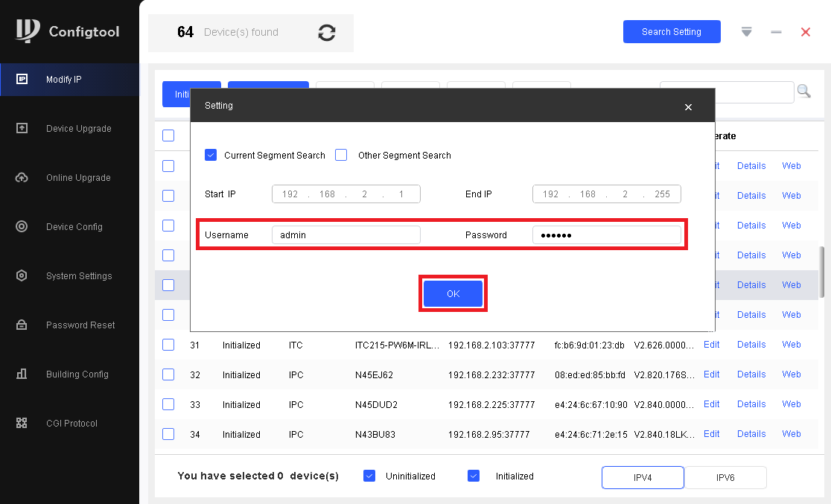Expand the dropdown arrow in title bar
Image resolution: width=831 pixels, height=504 pixels.
[747, 32]
